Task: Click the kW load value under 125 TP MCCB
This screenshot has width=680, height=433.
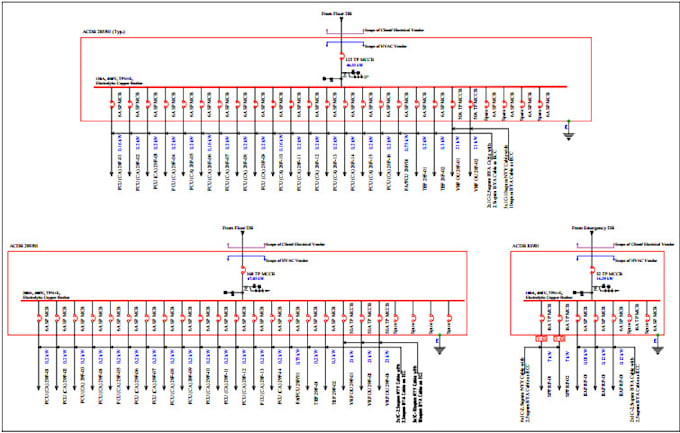Action: 354,65
